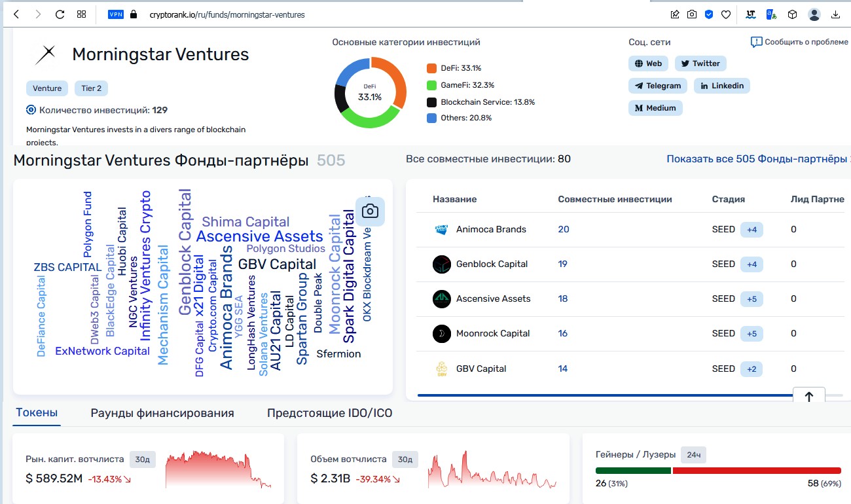Screen dimensions: 851x504
Task: Click Polygon Studios in word cloud
Action: coord(285,249)
